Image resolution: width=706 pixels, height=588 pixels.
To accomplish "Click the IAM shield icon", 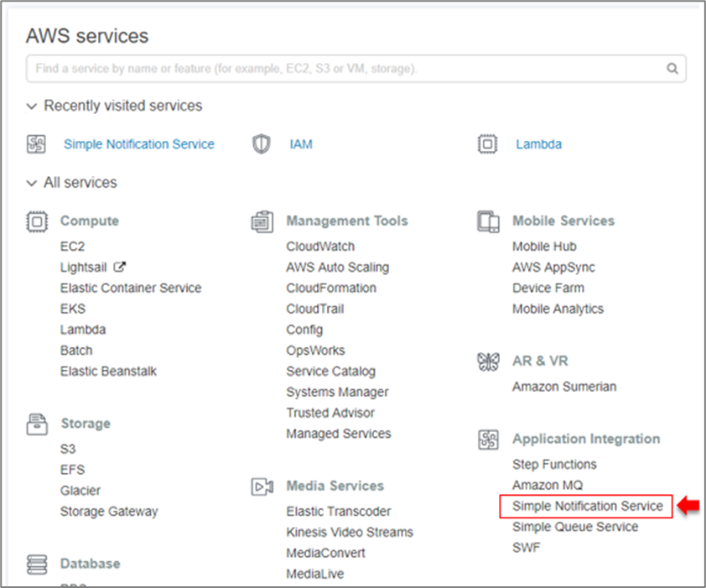I will [261, 144].
